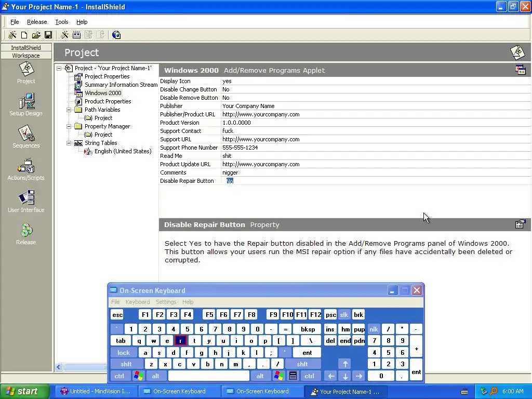Toggle the right ctrl key
The height and width of the screenshot is (399, 532).
coord(310,376)
